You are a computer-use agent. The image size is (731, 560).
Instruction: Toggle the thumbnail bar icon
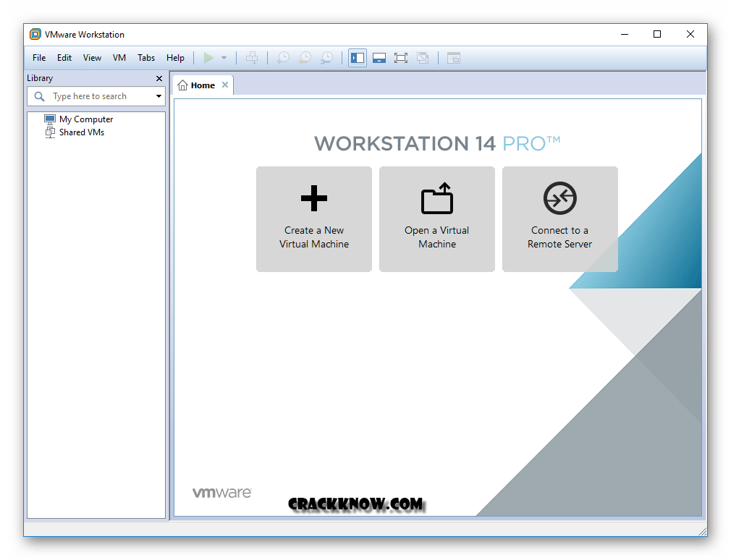coord(379,58)
